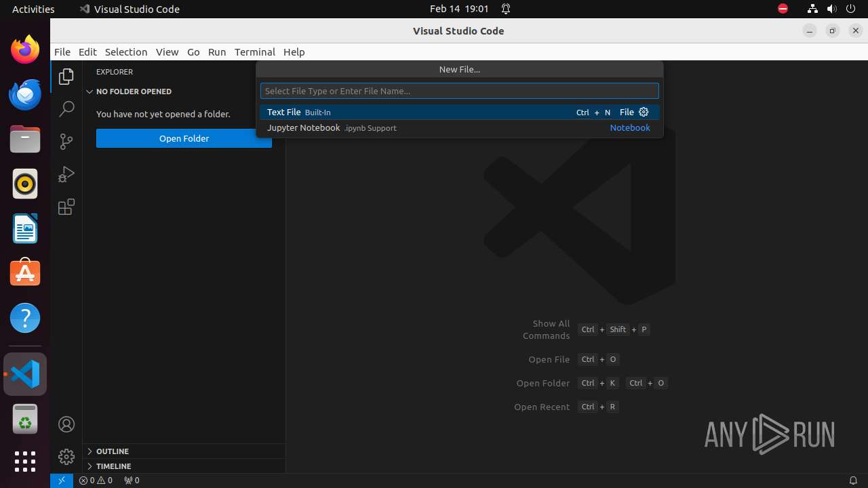
Task: Click the Activities button
Action: [x=33, y=9]
